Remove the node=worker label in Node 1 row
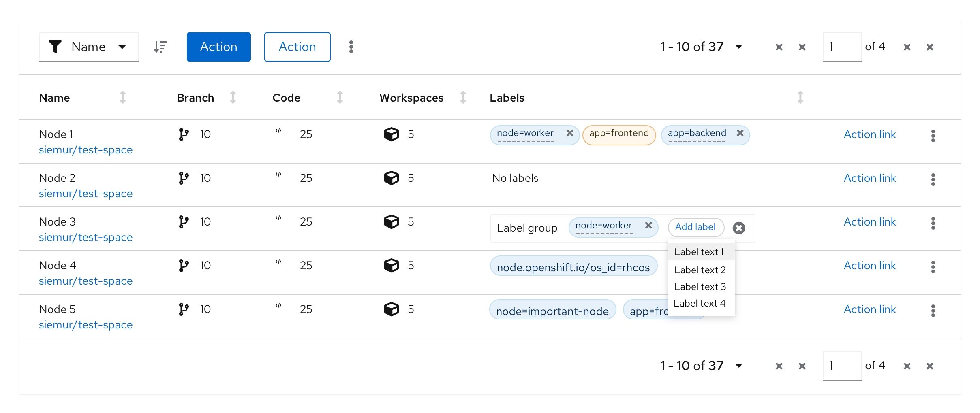Image resolution: width=980 pixels, height=413 pixels. click(569, 133)
